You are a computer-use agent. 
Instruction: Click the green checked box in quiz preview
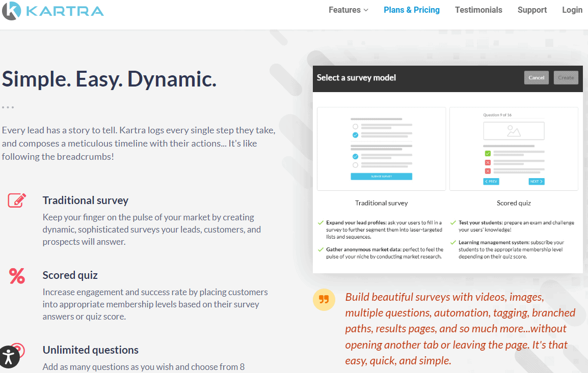[x=488, y=154]
